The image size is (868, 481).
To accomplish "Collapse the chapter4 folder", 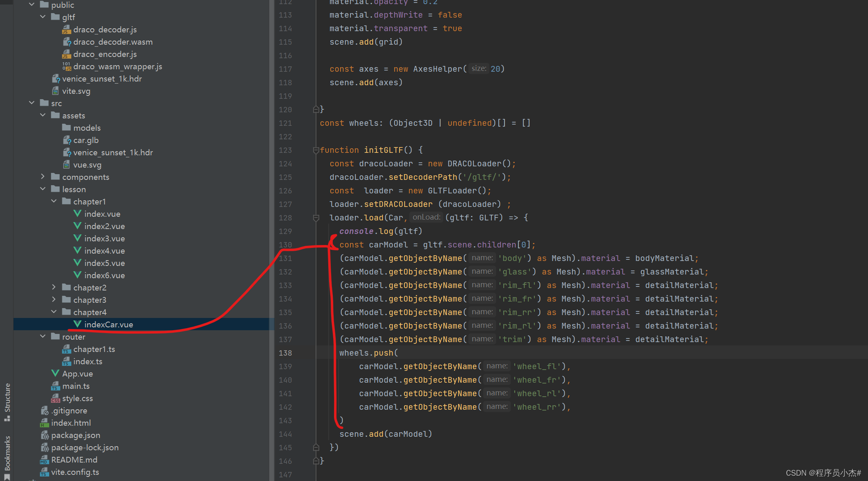I will (54, 312).
